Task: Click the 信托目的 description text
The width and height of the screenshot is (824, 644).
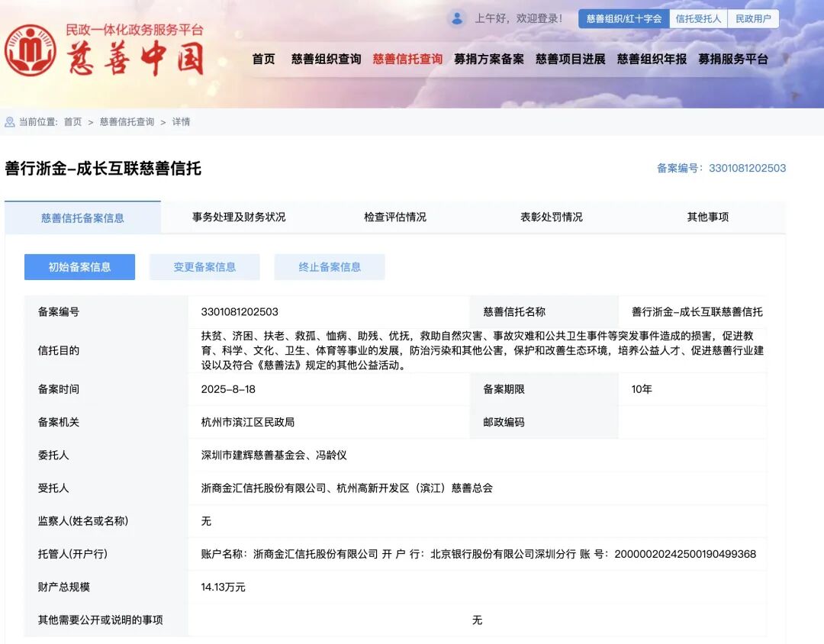Action: [x=482, y=350]
